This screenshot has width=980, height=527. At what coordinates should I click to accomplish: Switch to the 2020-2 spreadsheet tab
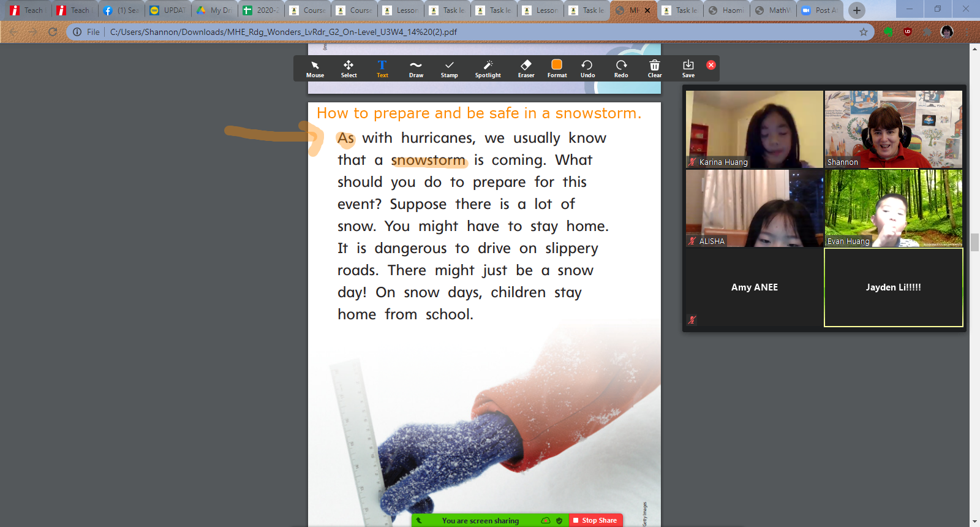(x=261, y=10)
